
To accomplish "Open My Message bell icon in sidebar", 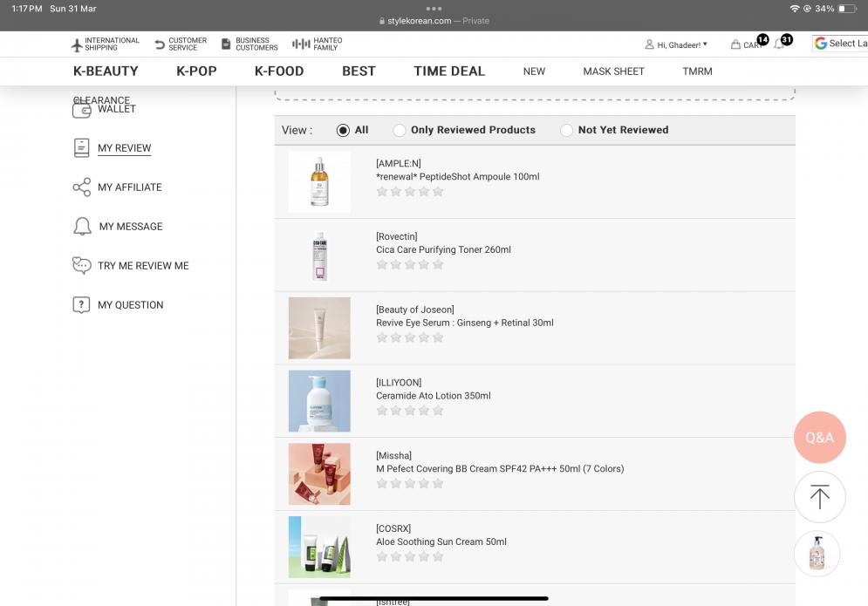I will 82,227.
